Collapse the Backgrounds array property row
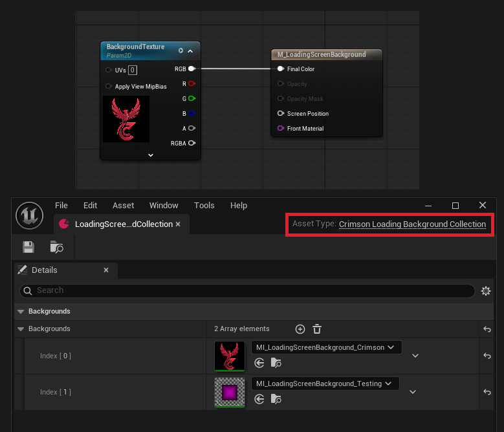 point(21,329)
